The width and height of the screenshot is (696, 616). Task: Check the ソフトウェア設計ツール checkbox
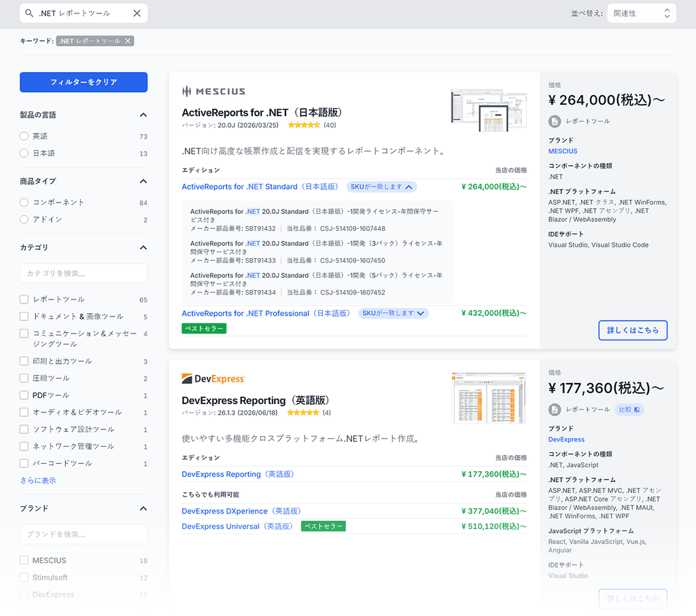pos(24,429)
